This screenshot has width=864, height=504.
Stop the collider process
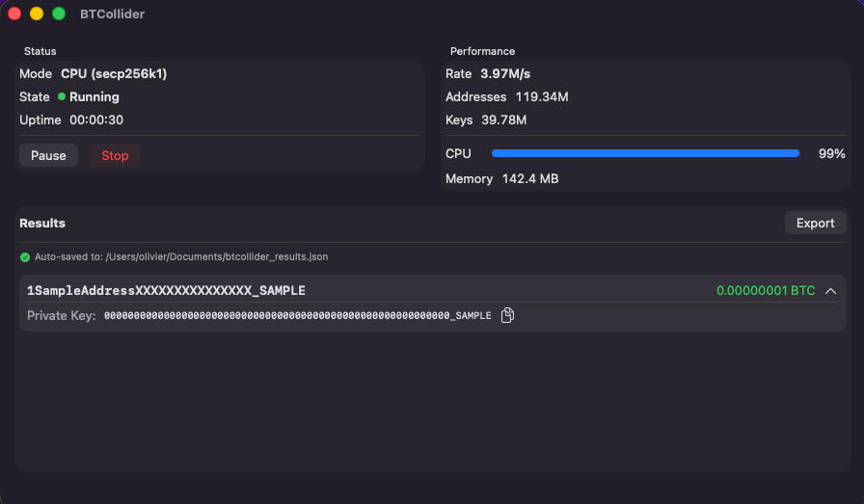point(115,155)
